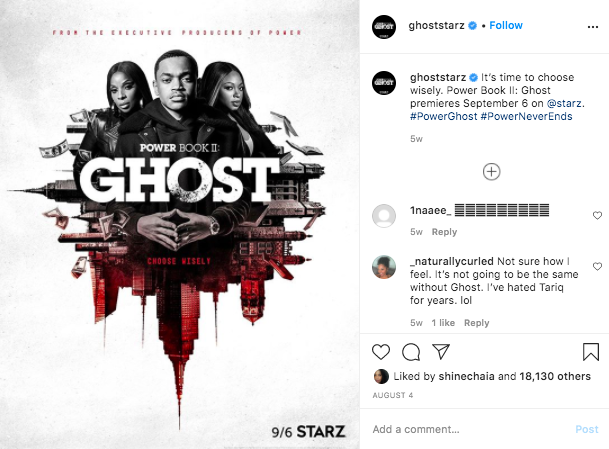Share post with paper plane icon

pos(441,352)
